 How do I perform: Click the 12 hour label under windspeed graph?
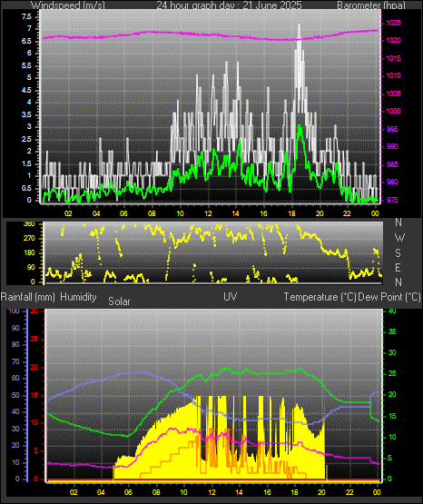click(x=208, y=213)
